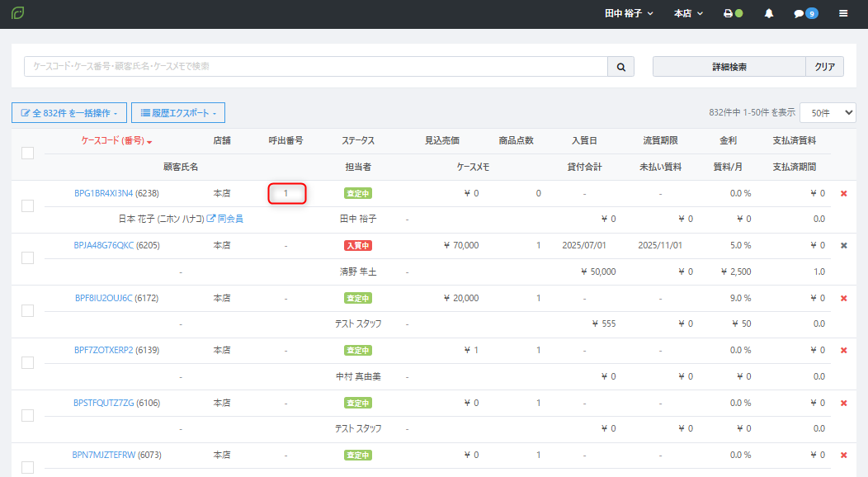Screen dimensions: 868x477
Task: Open case link BPJA48G76QKC
Action: point(103,245)
